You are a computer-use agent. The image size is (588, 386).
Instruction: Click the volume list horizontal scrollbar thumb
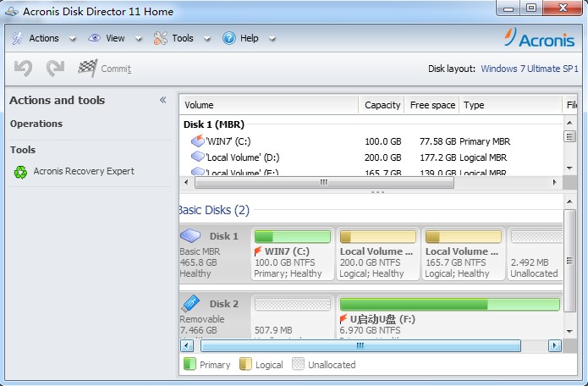click(x=324, y=182)
